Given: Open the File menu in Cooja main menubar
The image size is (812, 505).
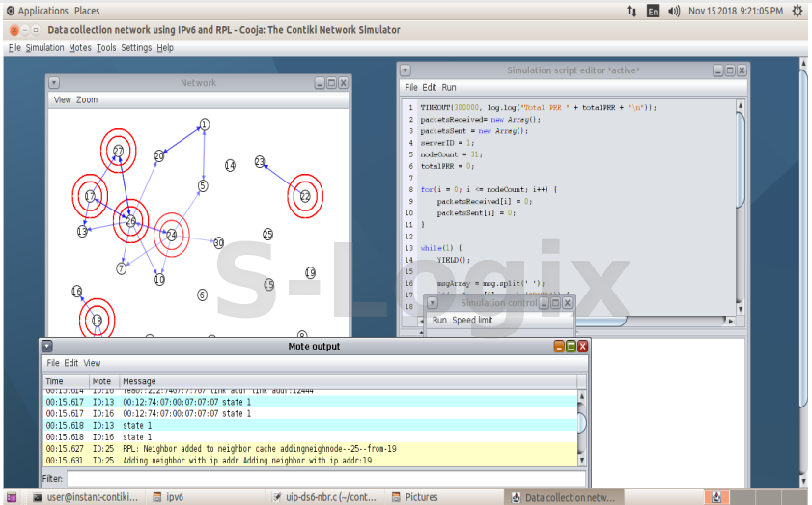Looking at the screenshot, I should [x=14, y=47].
